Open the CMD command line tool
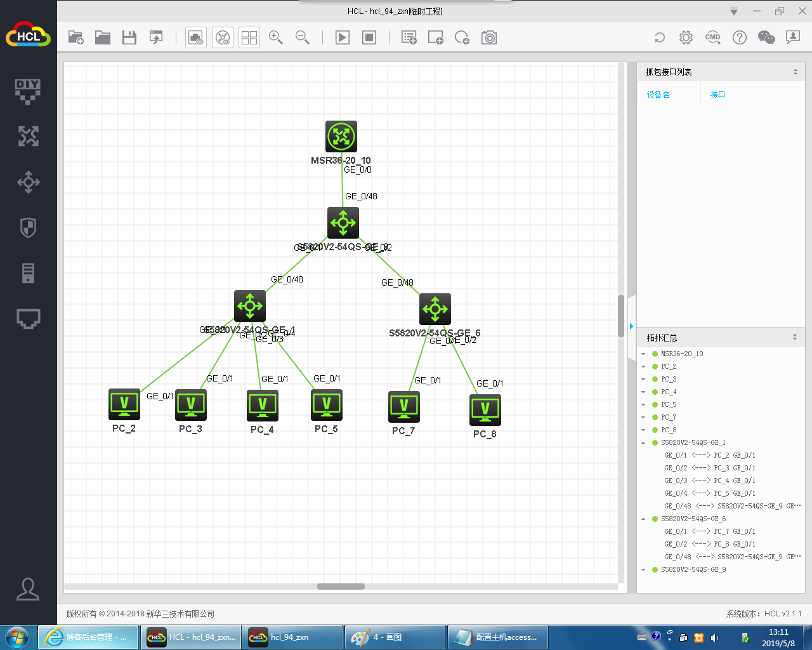Image resolution: width=812 pixels, height=650 pixels. click(x=712, y=37)
